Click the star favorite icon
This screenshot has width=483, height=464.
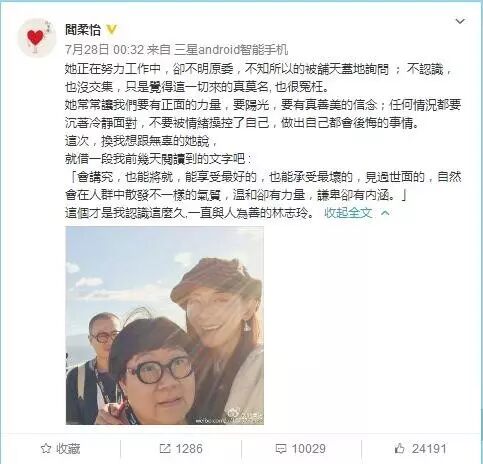tap(46, 449)
